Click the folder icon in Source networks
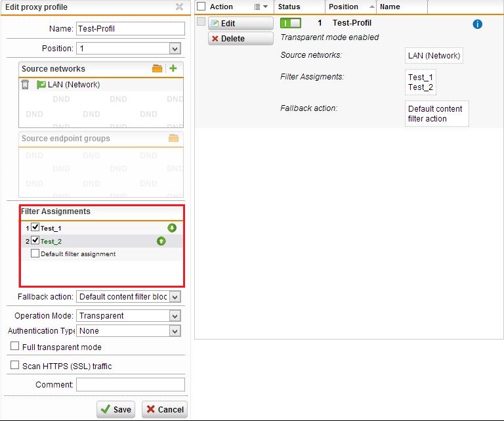Screen dimensions: 504x421 (x=157, y=68)
